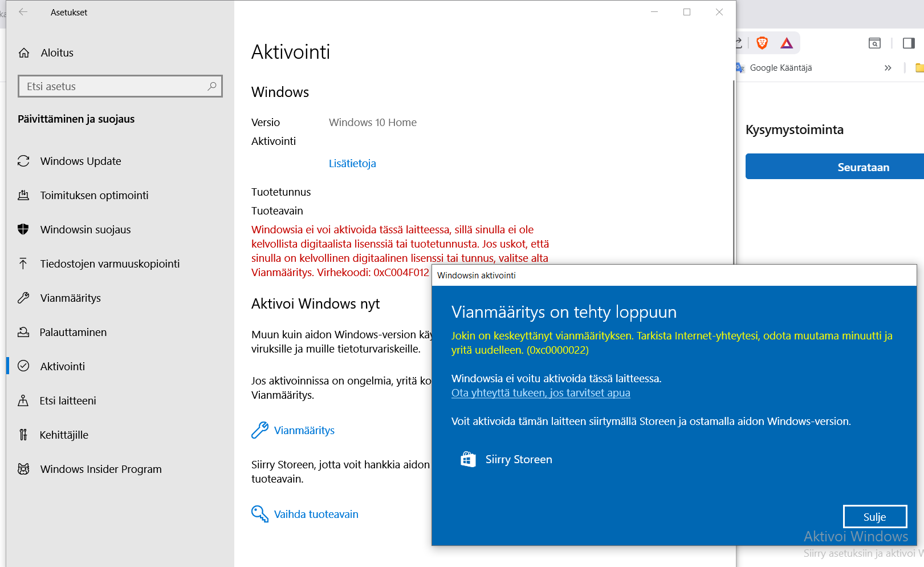Viewport: 924px width, 567px height.
Task: Open Kehittäjille via its tools icon
Action: [x=23, y=435]
